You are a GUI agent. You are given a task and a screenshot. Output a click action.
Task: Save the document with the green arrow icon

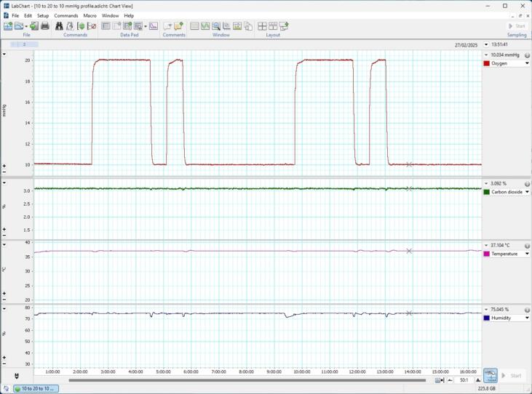[34, 26]
